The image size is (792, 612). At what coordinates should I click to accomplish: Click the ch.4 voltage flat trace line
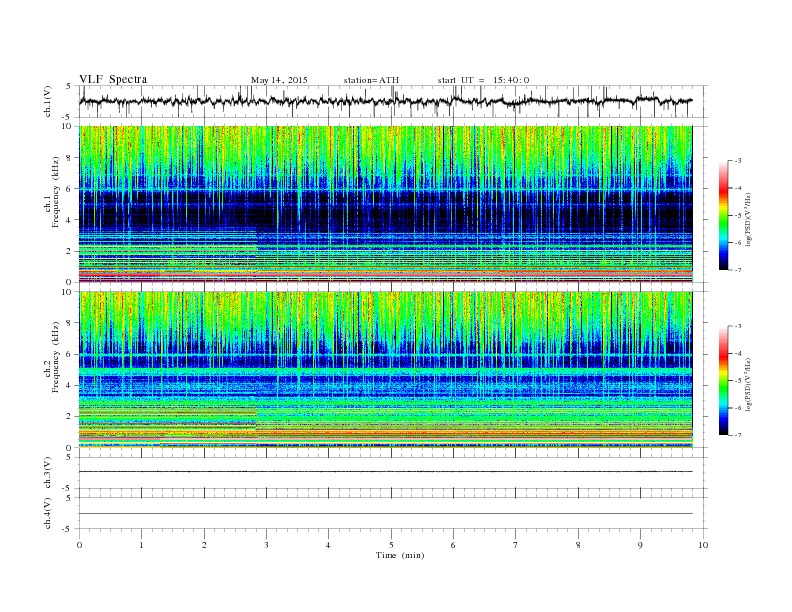tap(385, 514)
